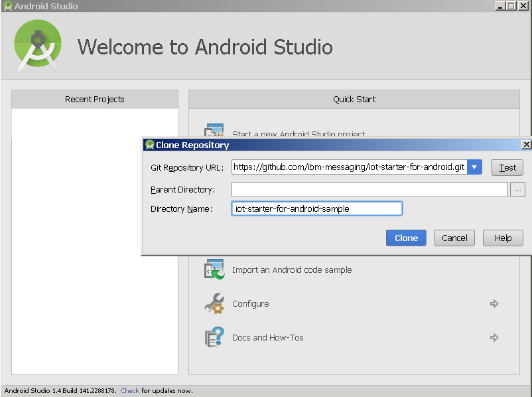The height and width of the screenshot is (397, 532).
Task: Open the Configure menu item
Action: click(250, 303)
